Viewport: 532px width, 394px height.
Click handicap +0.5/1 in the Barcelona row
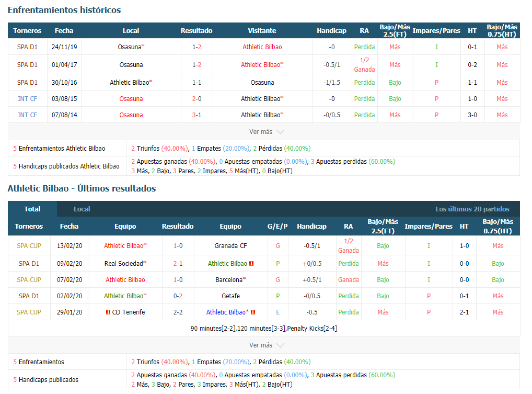coord(312,280)
